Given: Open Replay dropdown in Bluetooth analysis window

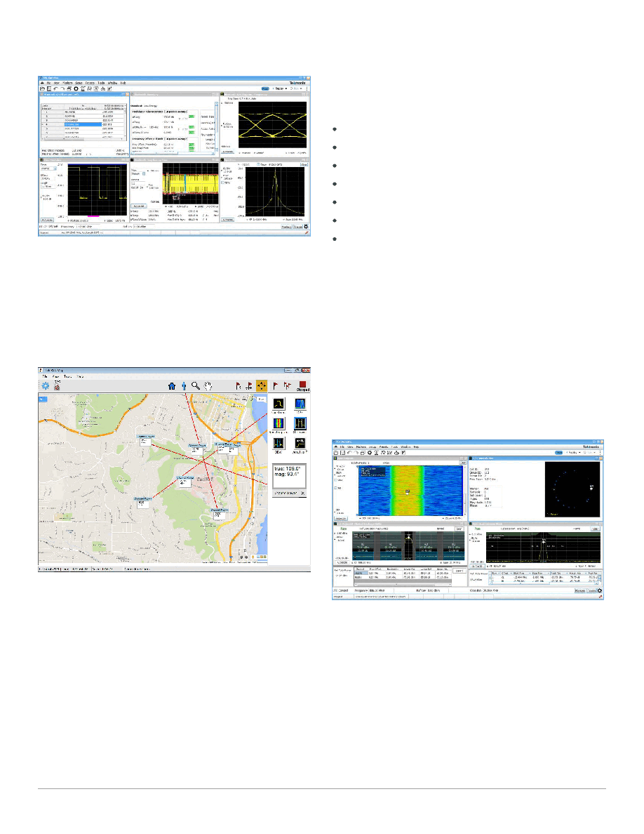Looking at the screenshot, I should pyautogui.click(x=281, y=88).
